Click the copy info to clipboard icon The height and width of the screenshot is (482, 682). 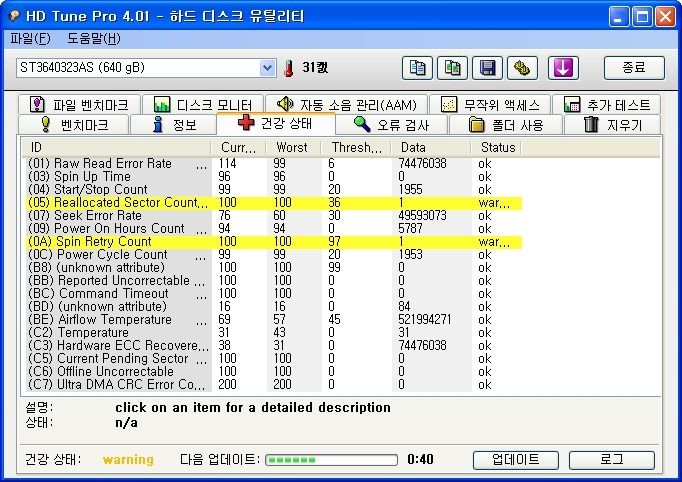pyautogui.click(x=417, y=68)
